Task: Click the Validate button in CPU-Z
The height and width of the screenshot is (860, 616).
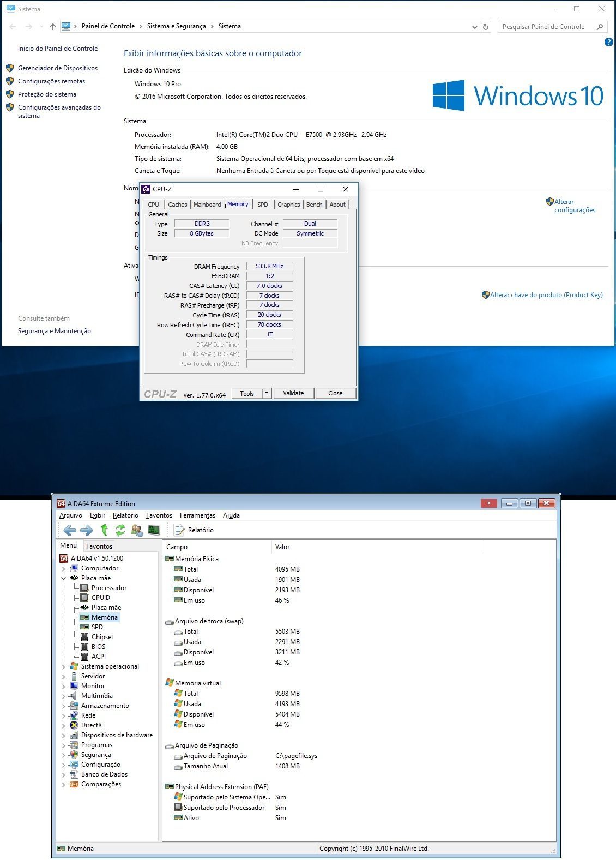Action: (x=293, y=393)
